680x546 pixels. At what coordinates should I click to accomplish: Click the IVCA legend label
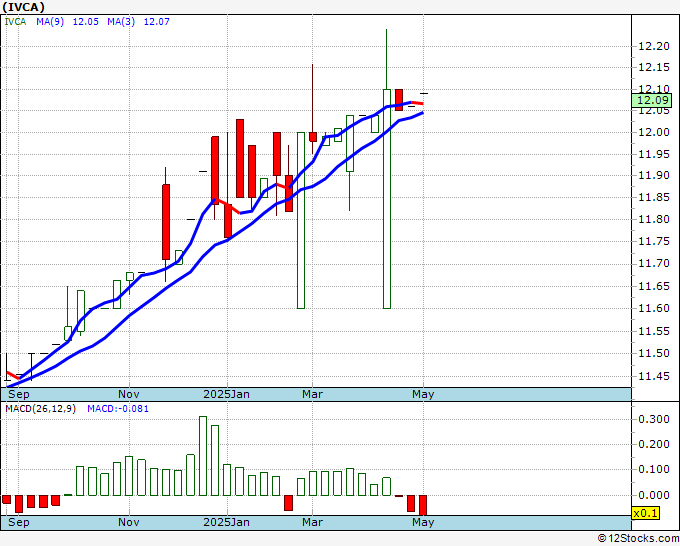pyautogui.click(x=15, y=22)
